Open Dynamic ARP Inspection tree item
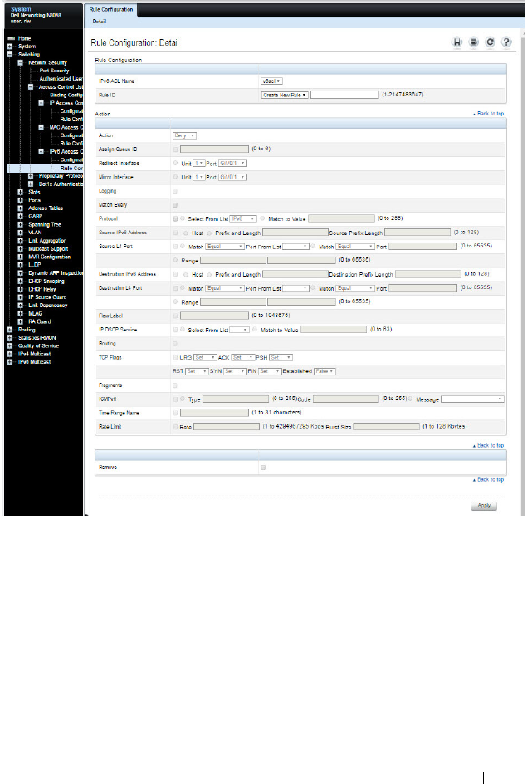This screenshot has width=532, height=784. 56,273
